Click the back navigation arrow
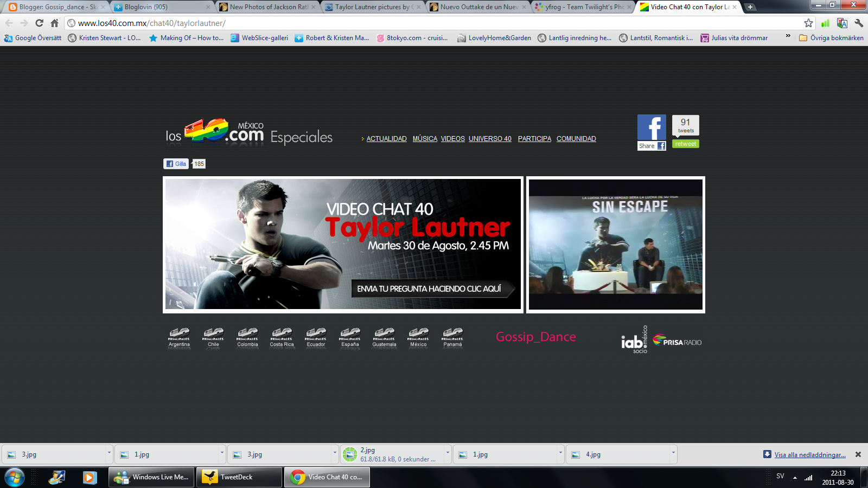This screenshot has height=488, width=868. click(x=9, y=23)
